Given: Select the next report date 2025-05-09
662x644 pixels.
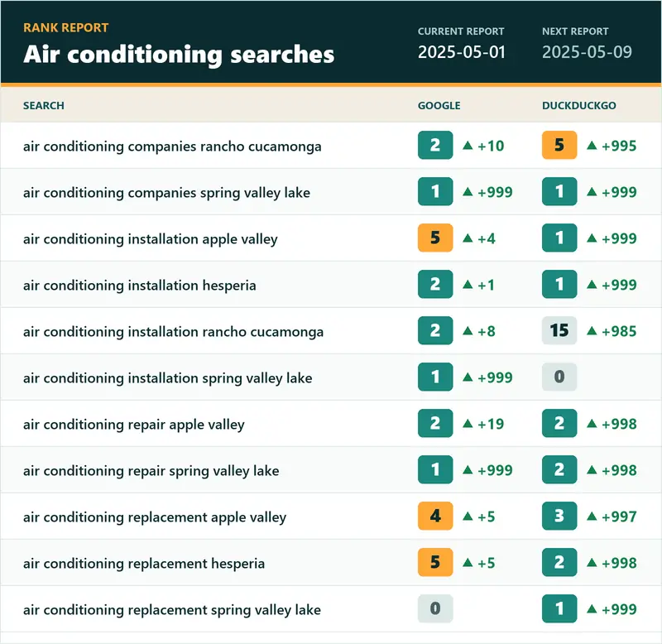Looking at the screenshot, I should 587,52.
